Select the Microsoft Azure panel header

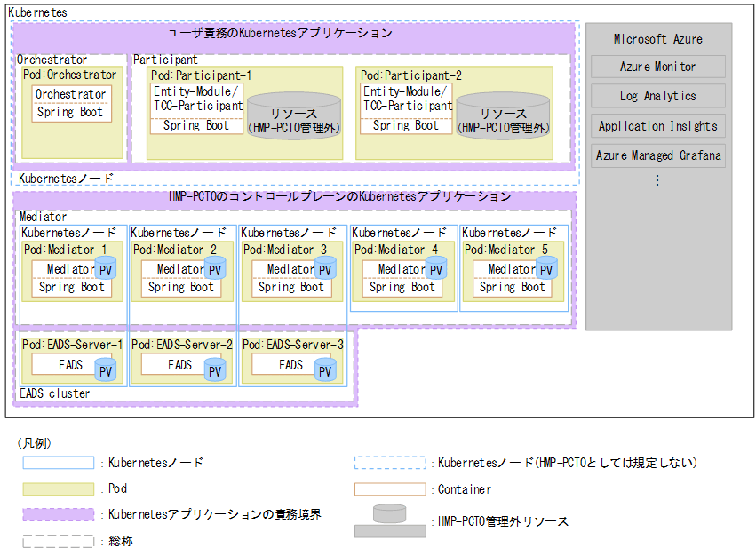point(657,39)
